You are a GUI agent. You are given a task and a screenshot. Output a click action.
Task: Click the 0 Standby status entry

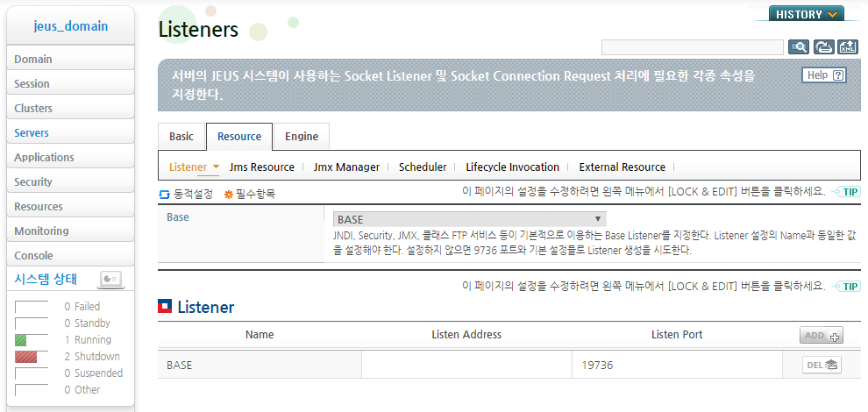87,323
